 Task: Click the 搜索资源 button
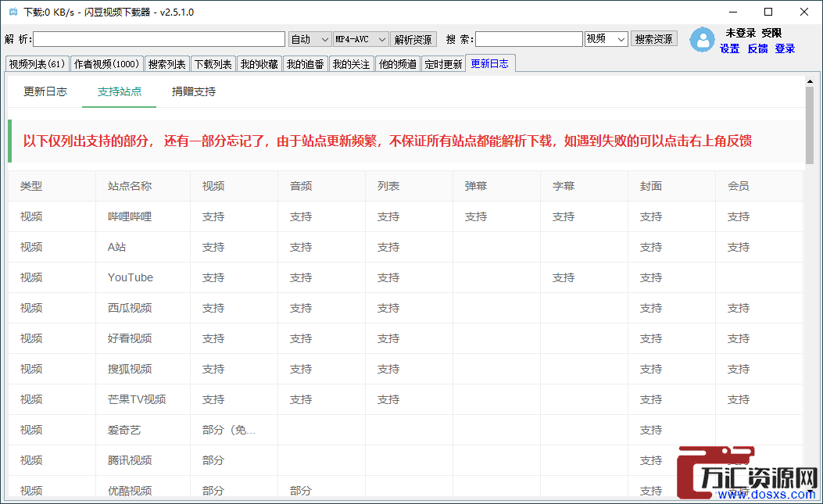pos(653,39)
